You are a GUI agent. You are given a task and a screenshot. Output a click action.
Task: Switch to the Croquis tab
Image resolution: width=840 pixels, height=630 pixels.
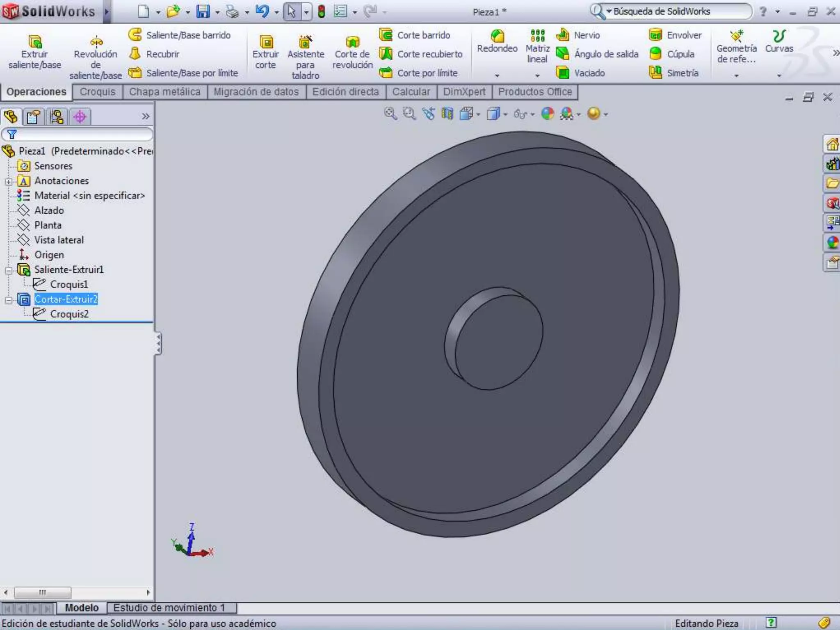[98, 92]
